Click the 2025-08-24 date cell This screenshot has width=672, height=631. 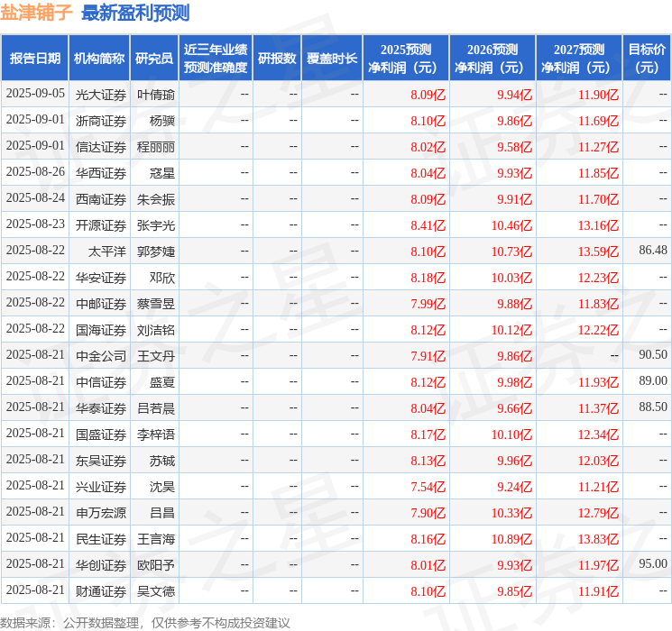35,198
